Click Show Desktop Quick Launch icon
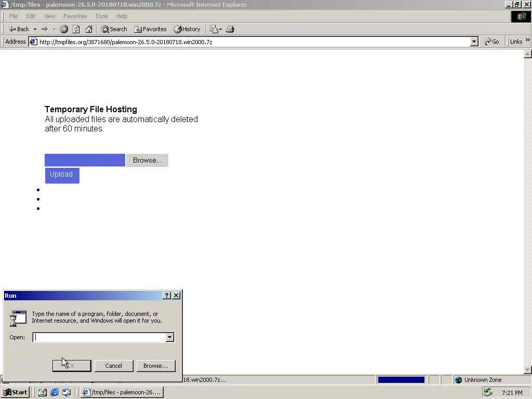The height and width of the screenshot is (399, 532). (43, 393)
